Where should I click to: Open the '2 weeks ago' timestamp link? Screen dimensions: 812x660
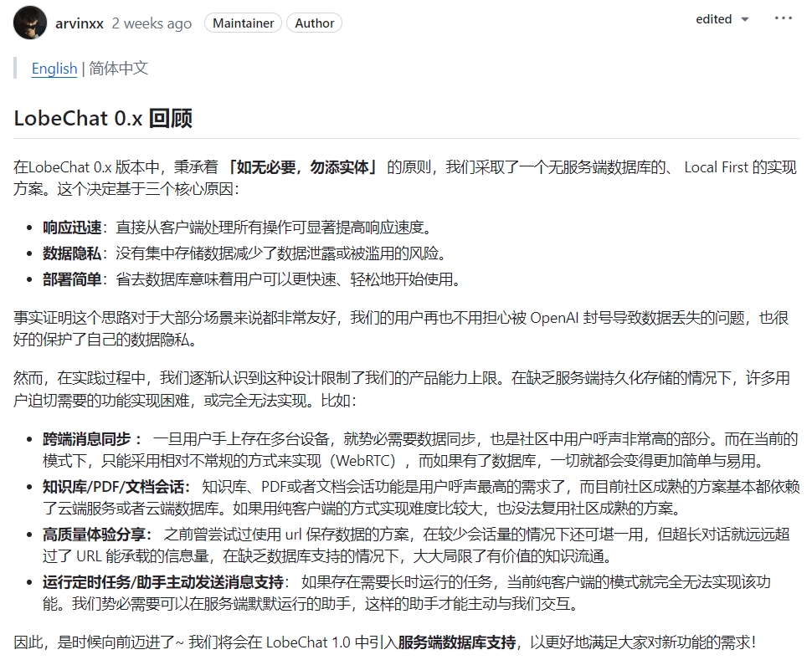click(152, 23)
